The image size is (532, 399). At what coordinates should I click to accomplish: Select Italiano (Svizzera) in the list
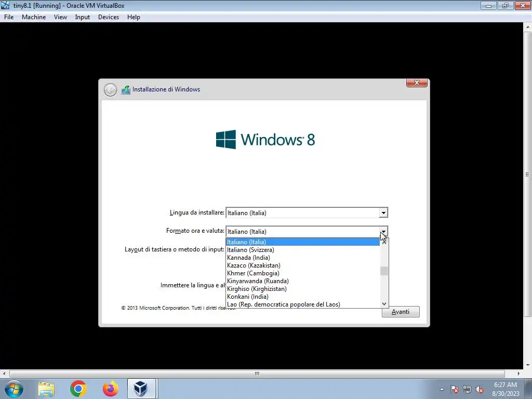click(303, 250)
